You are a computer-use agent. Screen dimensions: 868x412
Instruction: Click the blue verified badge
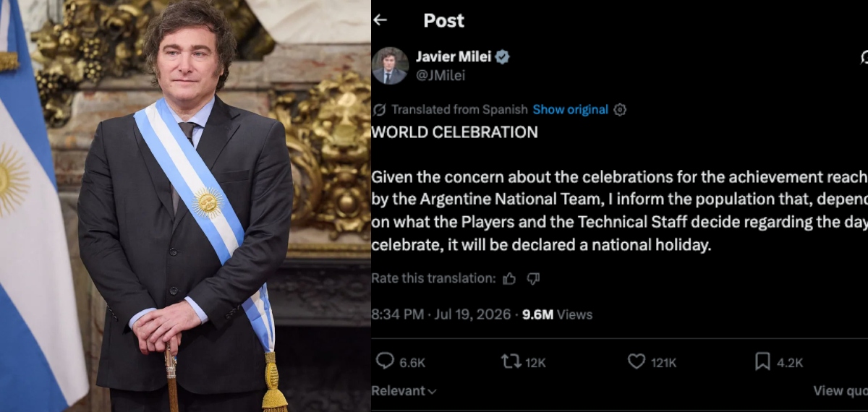[x=502, y=57]
